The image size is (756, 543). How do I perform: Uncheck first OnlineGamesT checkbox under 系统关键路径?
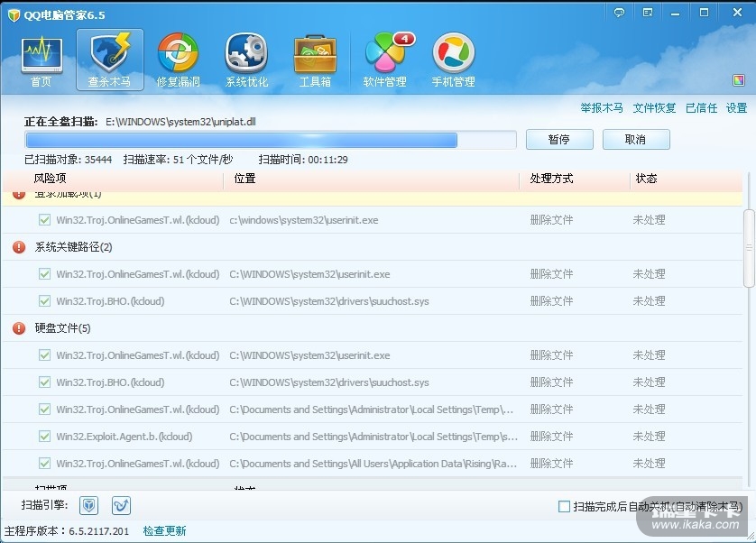pyautogui.click(x=44, y=274)
